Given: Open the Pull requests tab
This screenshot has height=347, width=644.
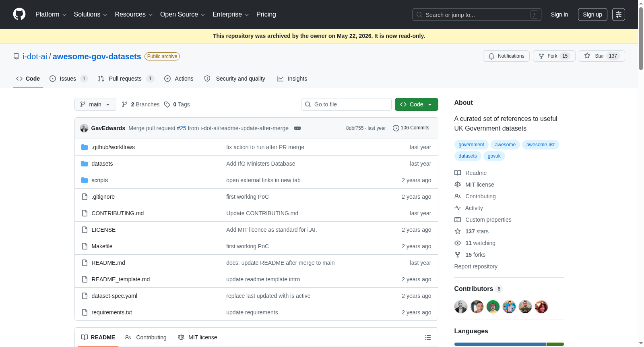Looking at the screenshot, I should (126, 79).
